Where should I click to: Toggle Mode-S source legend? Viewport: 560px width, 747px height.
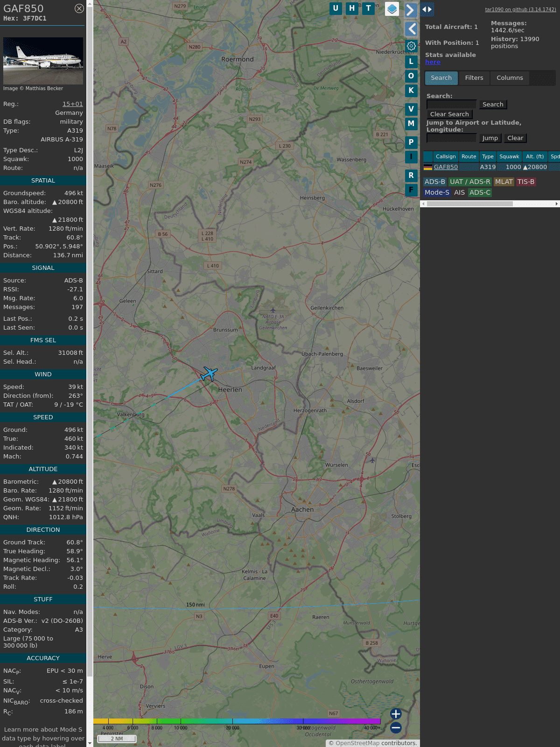(x=437, y=192)
